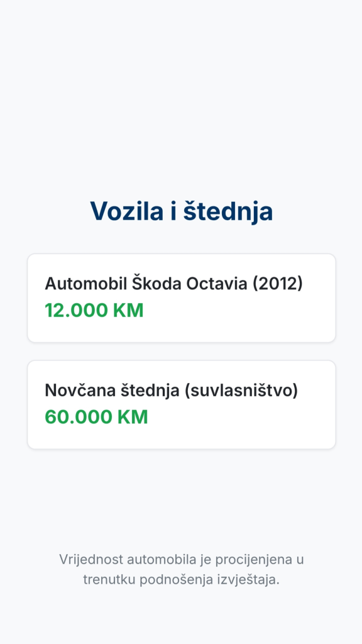Viewport: 362px width, 644px height.
Task: Click the green 60.000 KM value
Action: (96, 418)
